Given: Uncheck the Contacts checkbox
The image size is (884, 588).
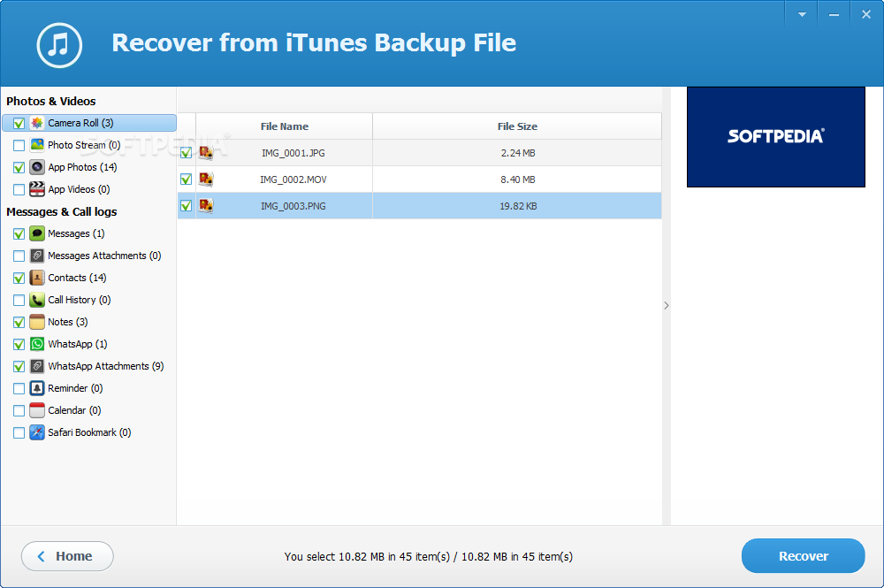Looking at the screenshot, I should point(19,278).
